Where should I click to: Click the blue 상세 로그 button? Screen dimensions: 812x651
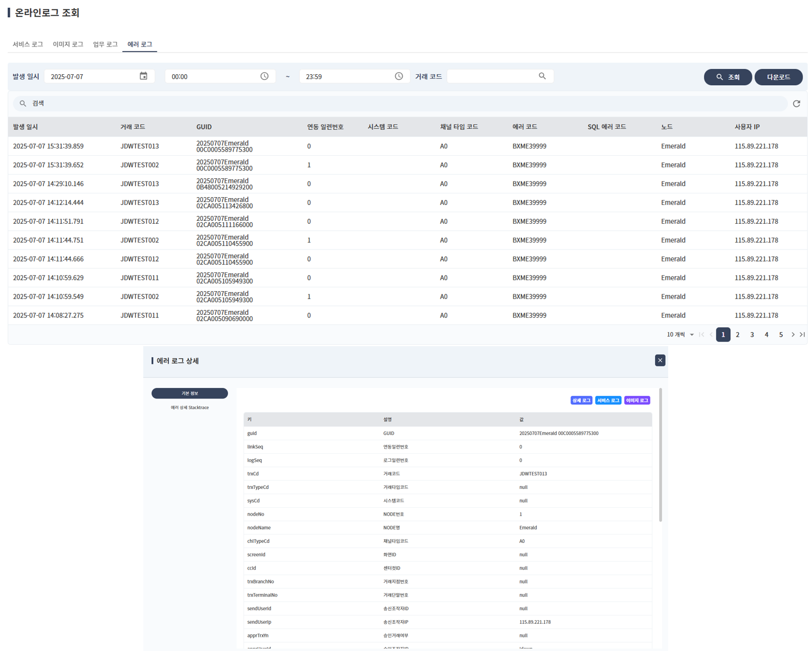coord(581,401)
